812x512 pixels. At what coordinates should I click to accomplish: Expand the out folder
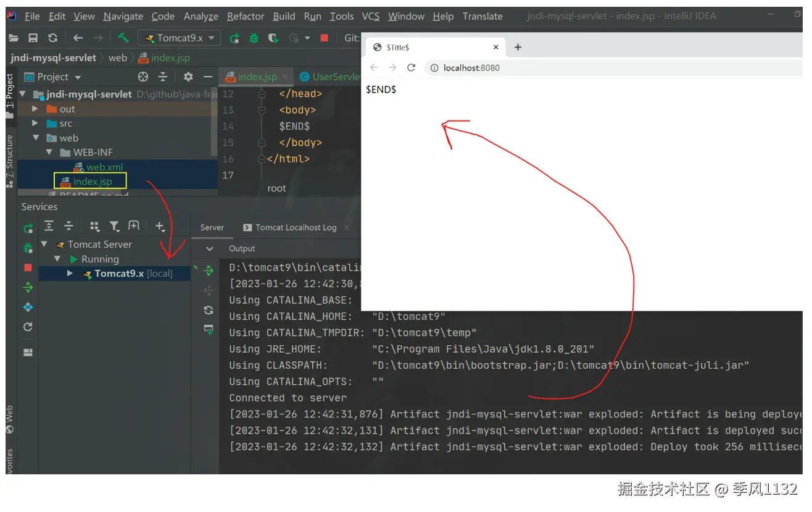pos(35,109)
